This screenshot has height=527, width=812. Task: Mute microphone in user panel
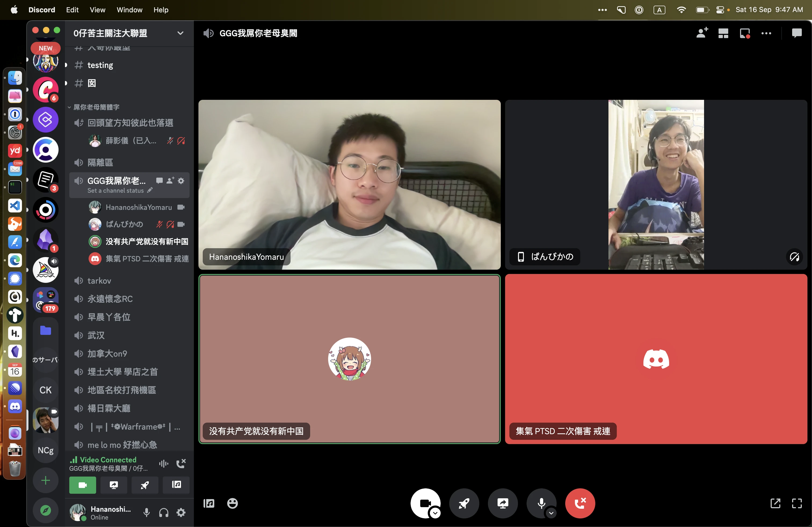146,512
